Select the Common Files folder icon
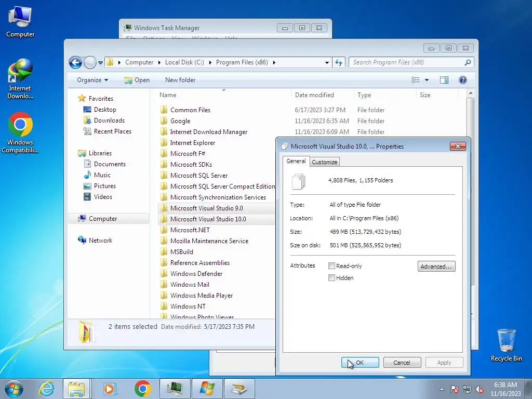 coord(164,110)
